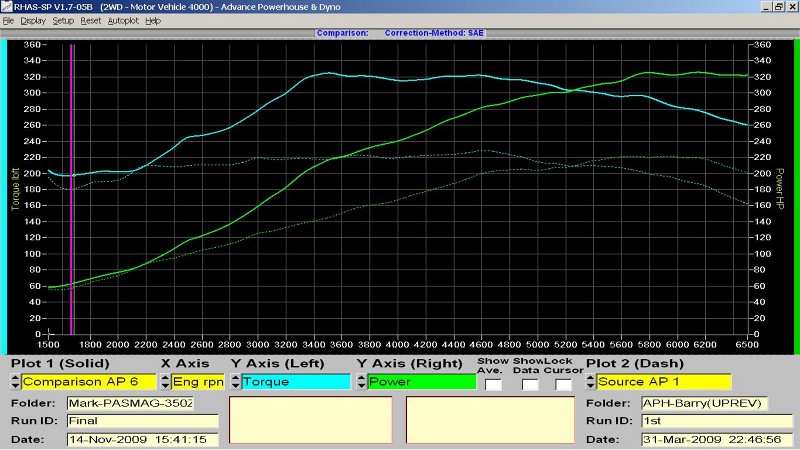Minimize the RHAS-SP window
Image resolution: width=800 pixels, height=450 pixels.
(766, 7)
